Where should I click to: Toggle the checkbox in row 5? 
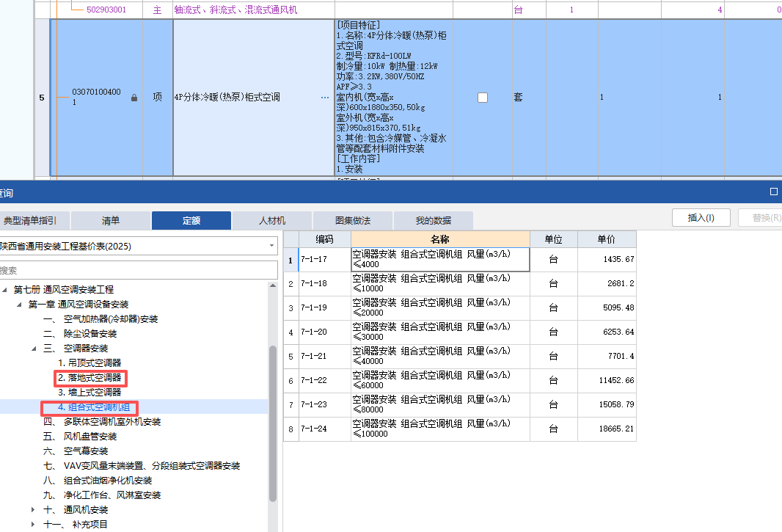[x=483, y=96]
